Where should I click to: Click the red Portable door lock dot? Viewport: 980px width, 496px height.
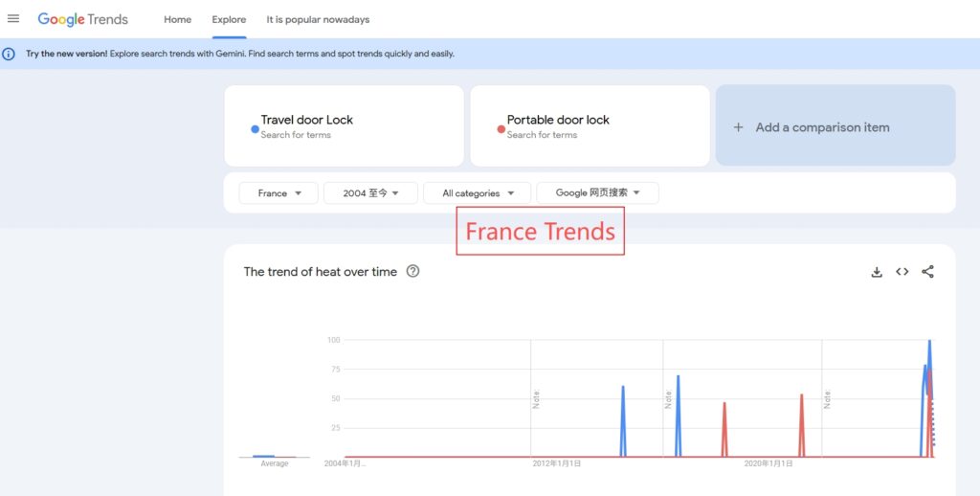pyautogui.click(x=501, y=128)
